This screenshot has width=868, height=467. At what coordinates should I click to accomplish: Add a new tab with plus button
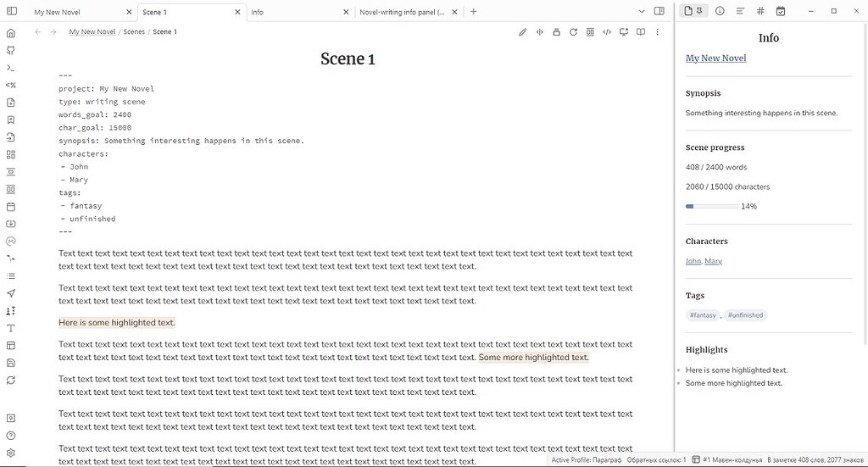[473, 12]
